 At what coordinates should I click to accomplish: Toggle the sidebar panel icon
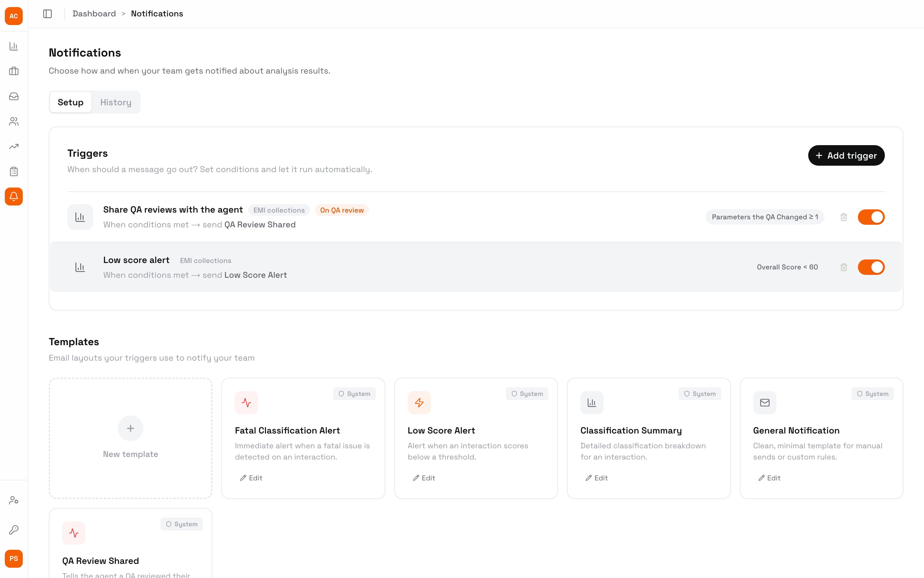tap(47, 14)
